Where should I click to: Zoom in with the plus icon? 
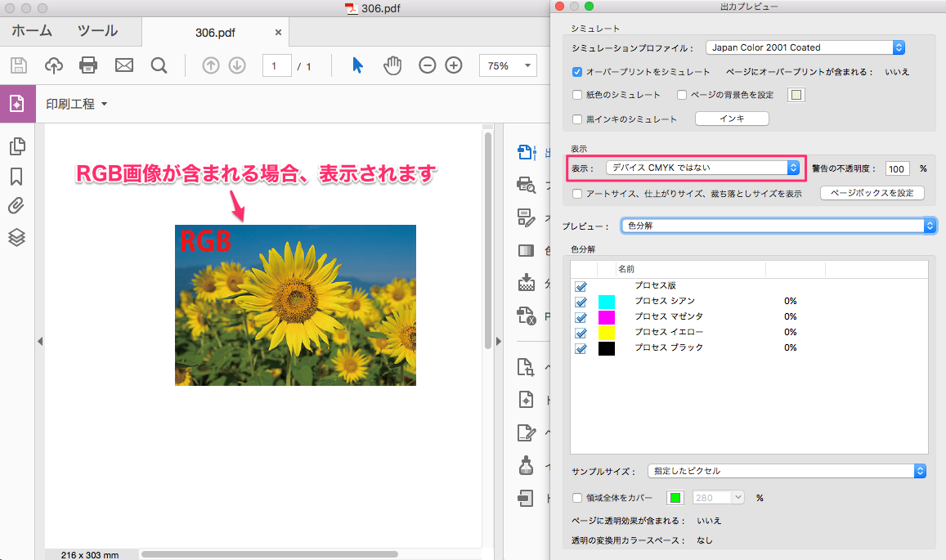[454, 65]
